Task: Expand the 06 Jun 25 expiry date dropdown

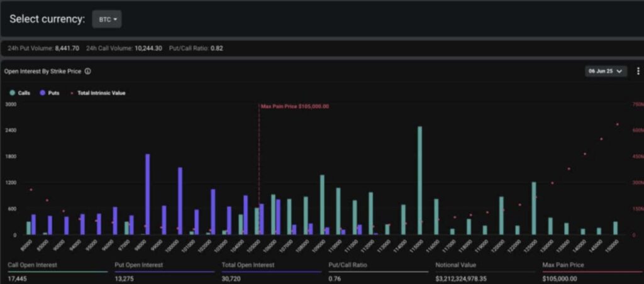Action: 606,71
